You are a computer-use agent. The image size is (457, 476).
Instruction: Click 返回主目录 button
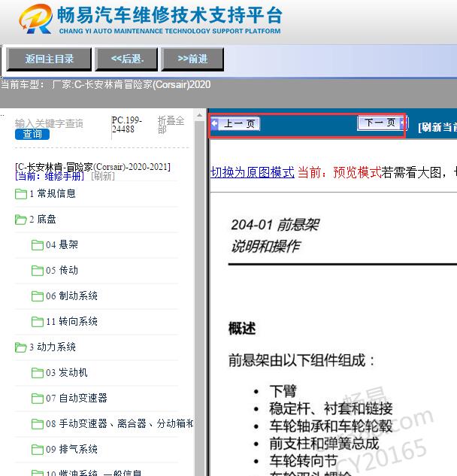click(49, 59)
